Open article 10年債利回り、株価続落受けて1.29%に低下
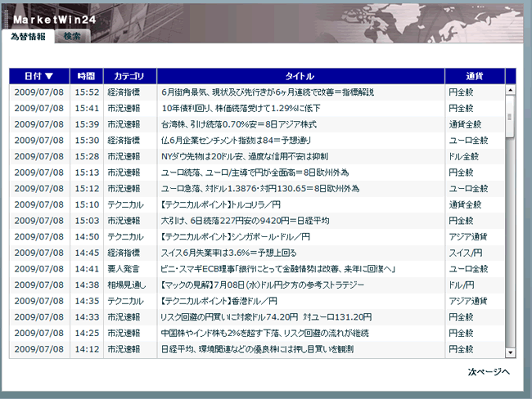Image resolution: width=532 pixels, height=399 pixels. point(241,108)
